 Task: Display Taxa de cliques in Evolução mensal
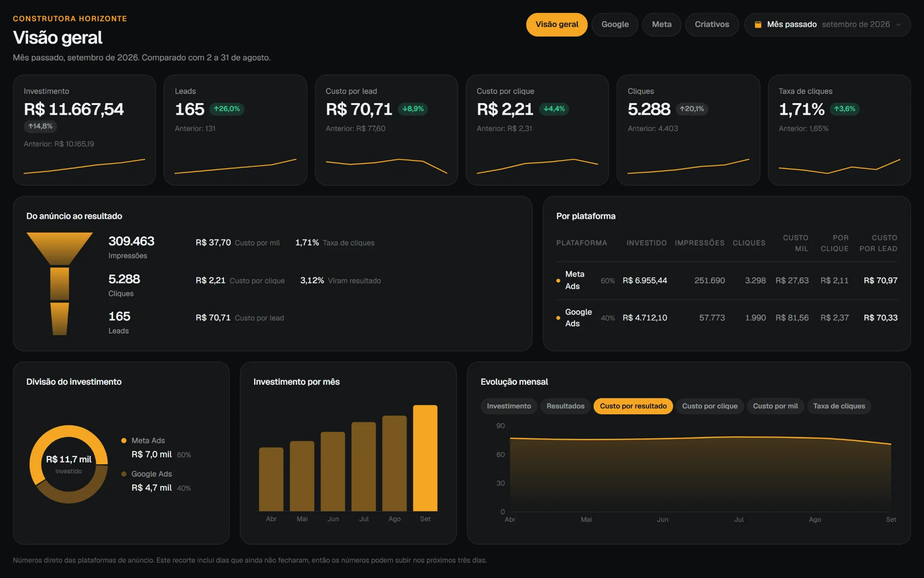tap(839, 406)
